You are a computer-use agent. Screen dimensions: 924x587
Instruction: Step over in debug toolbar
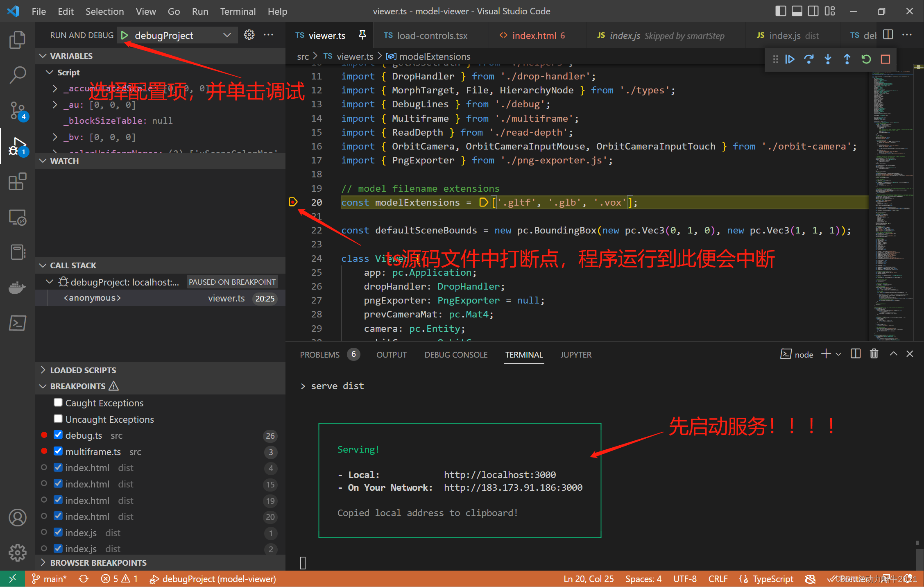[809, 59]
